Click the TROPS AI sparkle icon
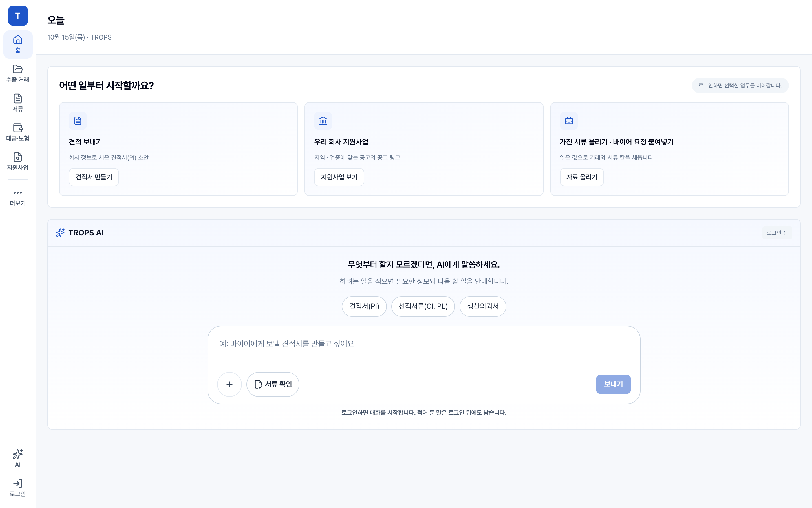Image resolution: width=812 pixels, height=508 pixels. 60,233
